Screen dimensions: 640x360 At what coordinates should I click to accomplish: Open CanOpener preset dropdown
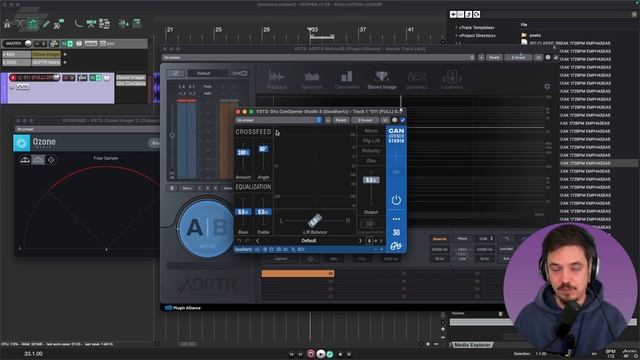coord(279,120)
